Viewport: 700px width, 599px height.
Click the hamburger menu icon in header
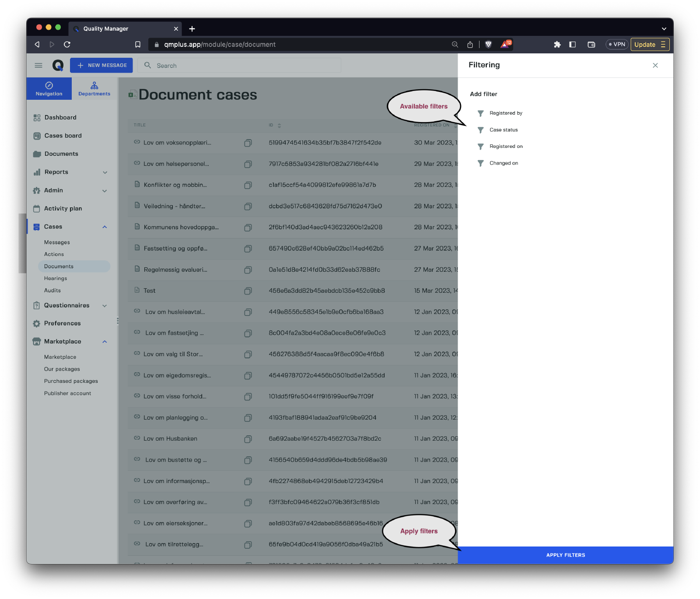click(38, 66)
